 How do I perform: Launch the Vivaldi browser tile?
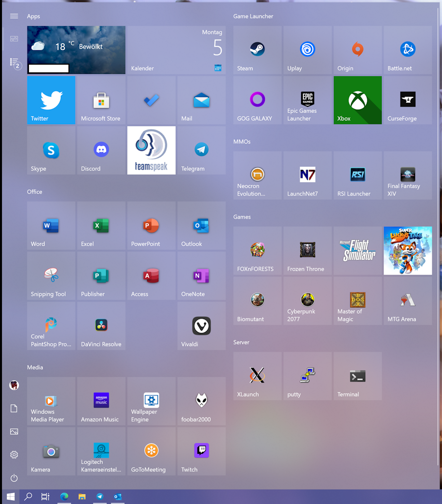(201, 325)
